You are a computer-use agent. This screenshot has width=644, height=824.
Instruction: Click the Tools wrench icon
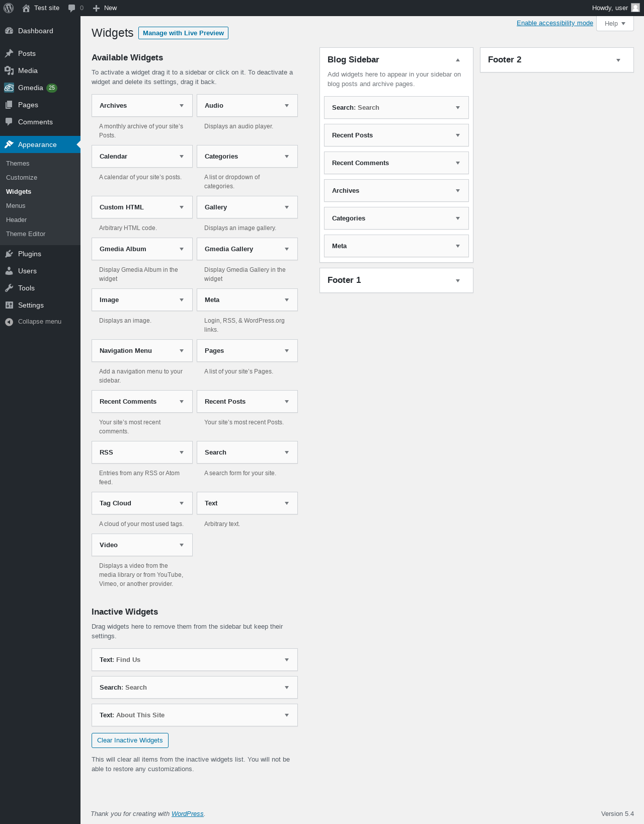click(x=9, y=288)
